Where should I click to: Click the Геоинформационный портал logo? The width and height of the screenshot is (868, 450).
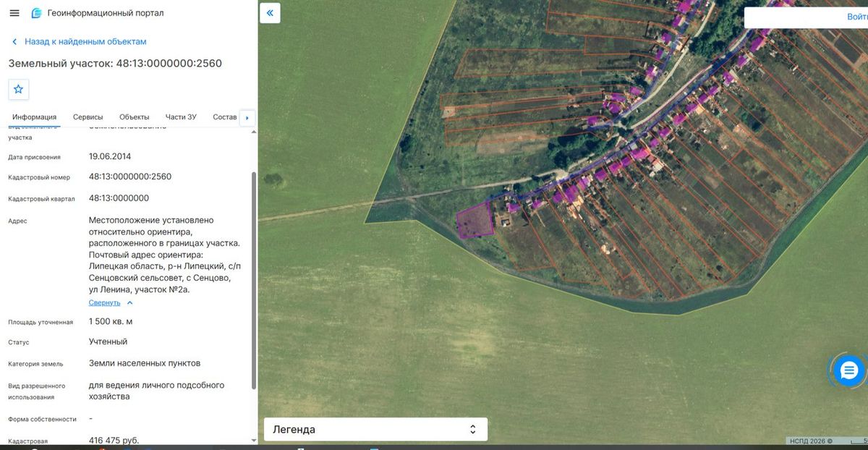point(98,13)
